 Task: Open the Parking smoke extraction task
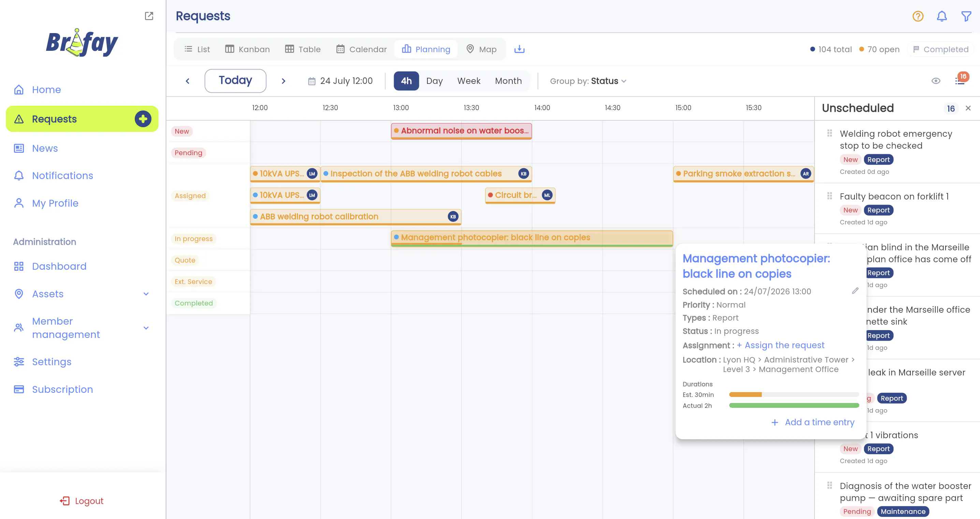[x=743, y=174]
